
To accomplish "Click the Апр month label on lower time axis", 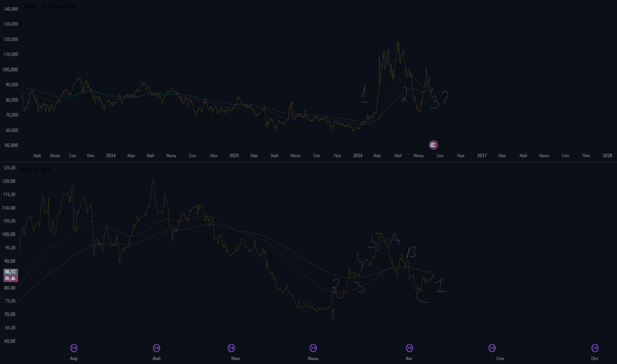I will tap(73, 359).
